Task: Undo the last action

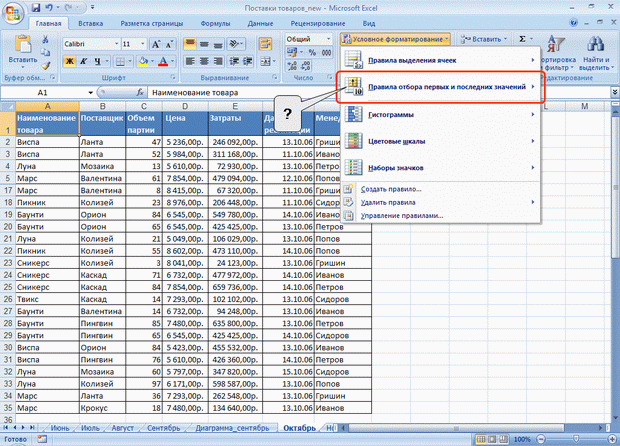Action: tap(49, 8)
